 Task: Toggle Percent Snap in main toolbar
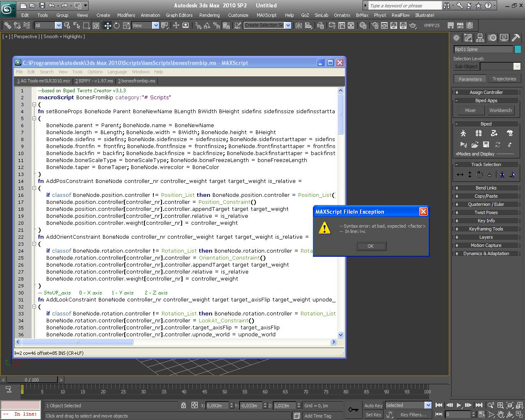[217, 25]
